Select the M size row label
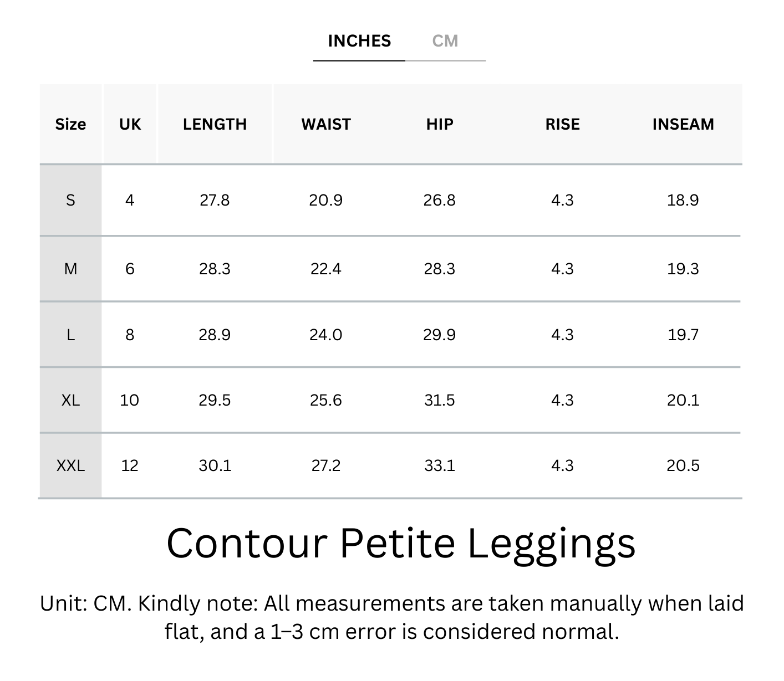Viewport: 784px width, 681px height. [70, 269]
